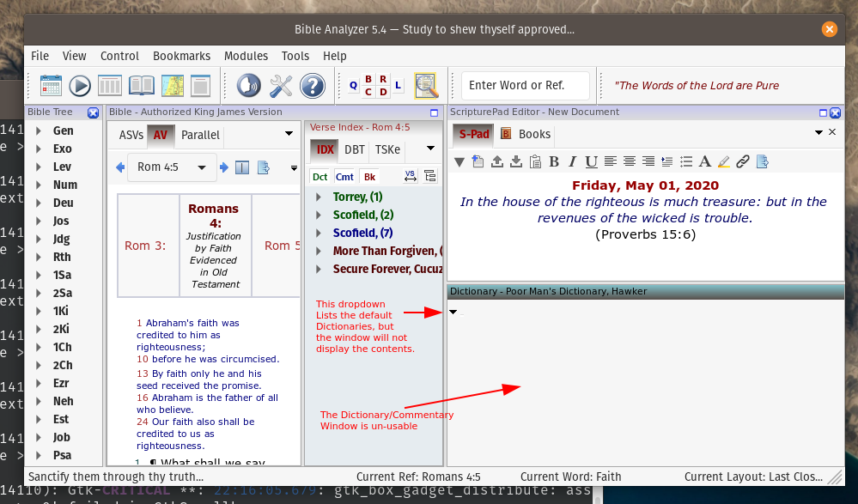Open the Bible maps icon
The image size is (858, 504).
pos(172,86)
